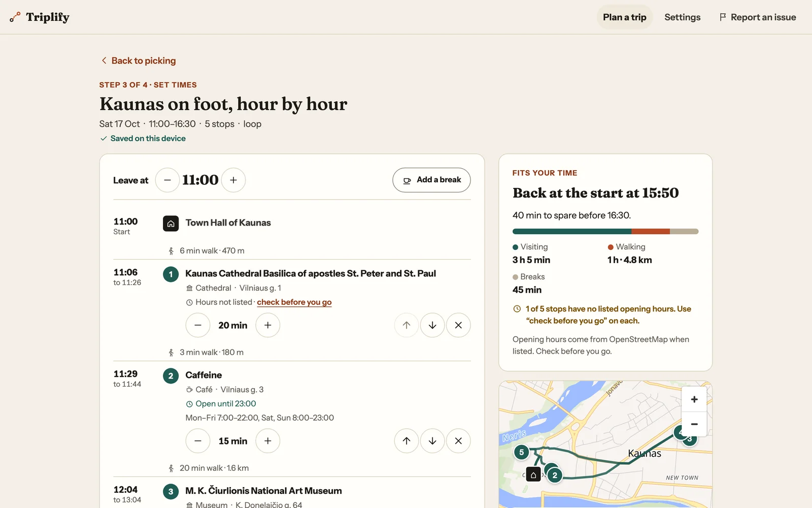Zoom out on the map
This screenshot has width=812, height=508.
[694, 424]
